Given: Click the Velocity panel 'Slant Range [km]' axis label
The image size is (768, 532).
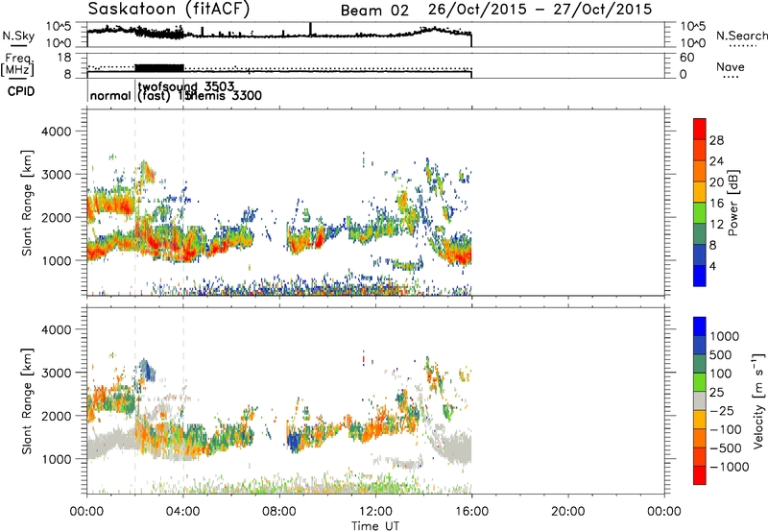Looking at the screenshot, I should point(27,400).
